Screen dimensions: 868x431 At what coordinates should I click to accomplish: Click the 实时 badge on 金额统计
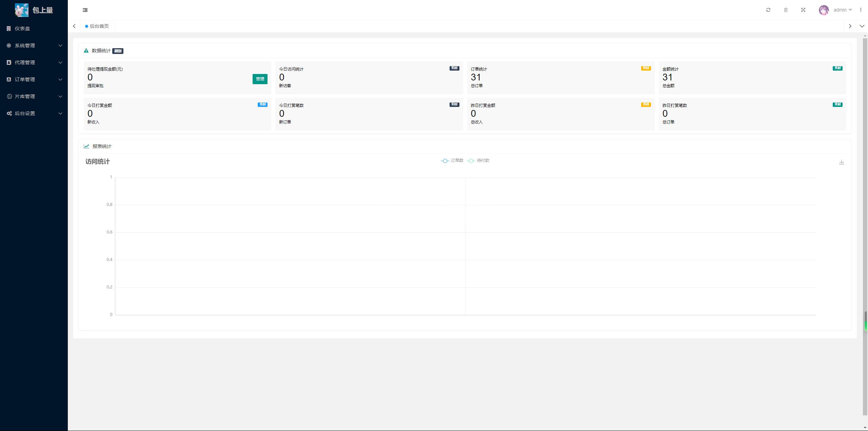pos(837,68)
